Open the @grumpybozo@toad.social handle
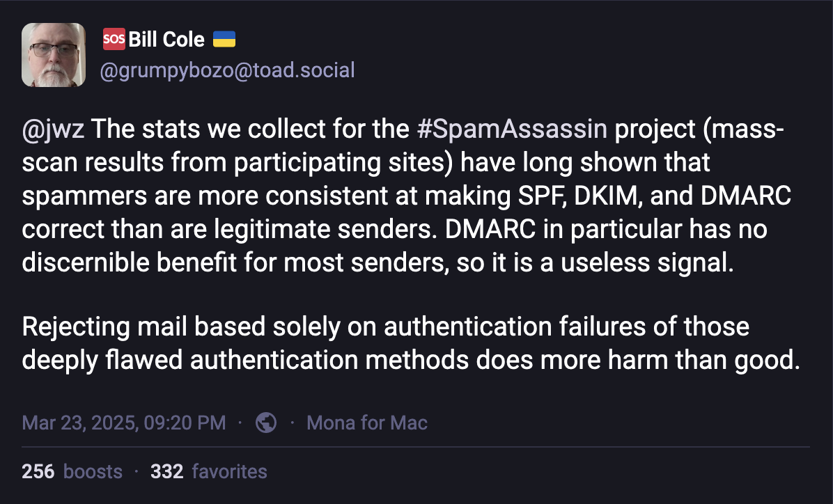The width and height of the screenshot is (833, 504). tap(227, 70)
